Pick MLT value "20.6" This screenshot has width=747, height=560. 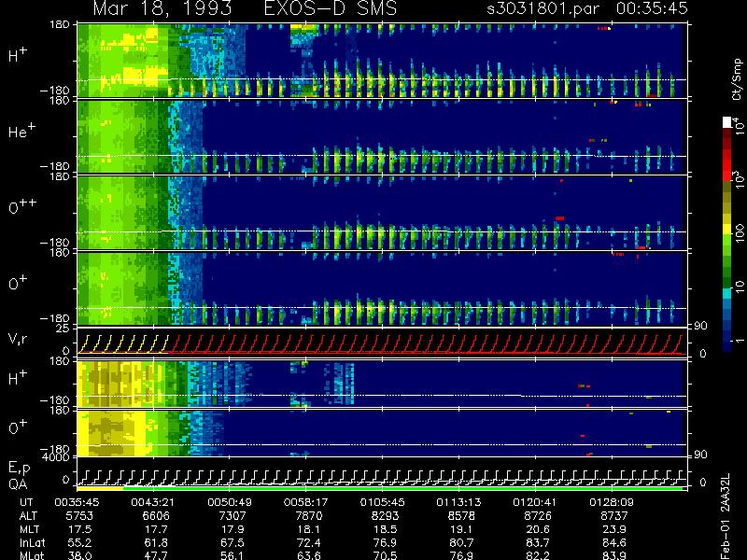539,529
